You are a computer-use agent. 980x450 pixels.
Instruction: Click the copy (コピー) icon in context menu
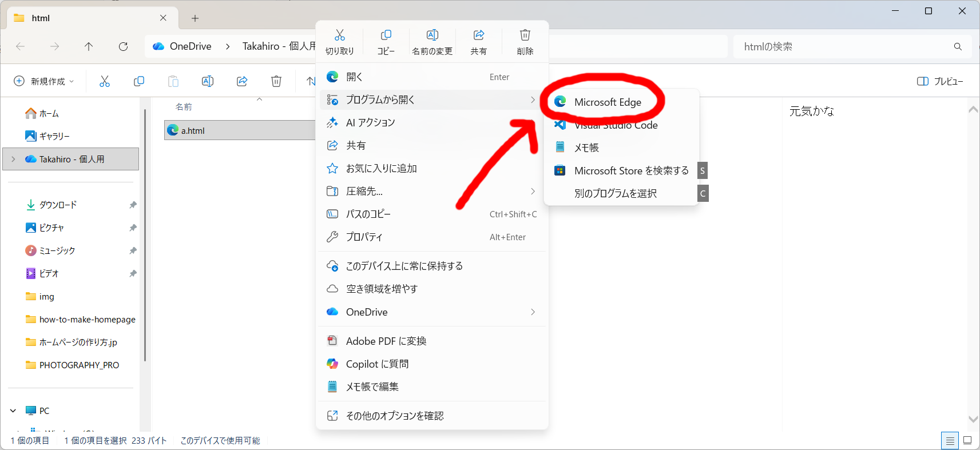(386, 35)
